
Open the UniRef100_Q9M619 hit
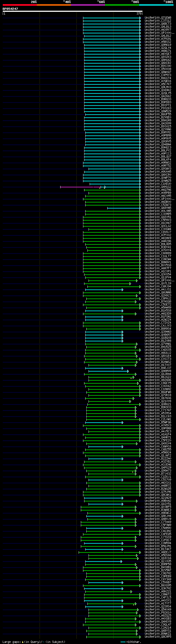pos(158,45)
